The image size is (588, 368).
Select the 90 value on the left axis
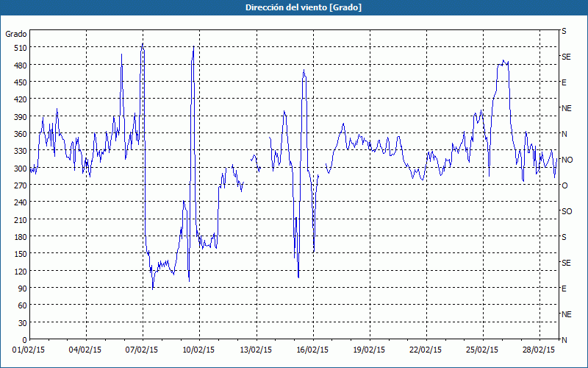click(x=23, y=289)
